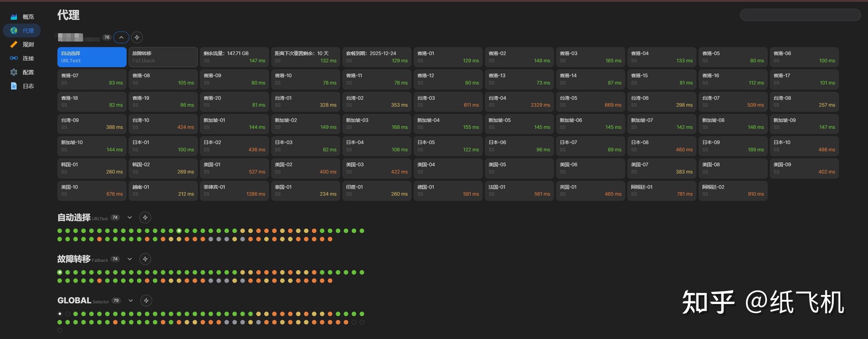Expand the 自动选择 group chevron
The image size is (868, 339).
pos(130,217)
